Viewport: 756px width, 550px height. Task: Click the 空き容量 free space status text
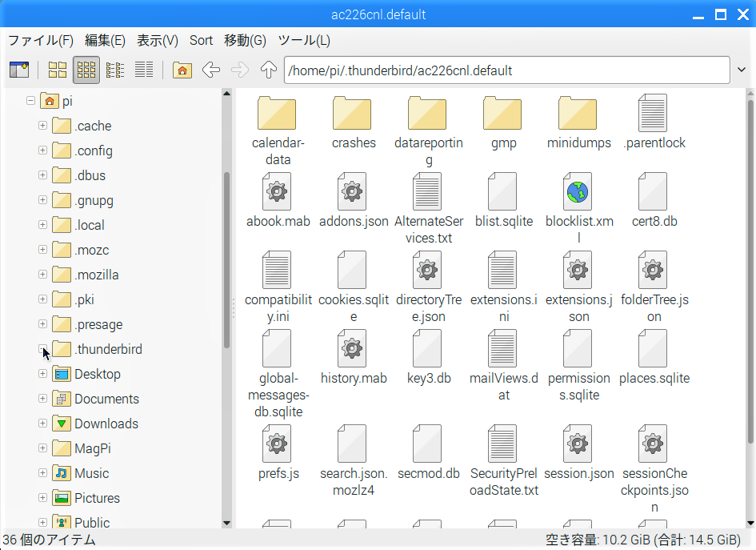(x=642, y=540)
